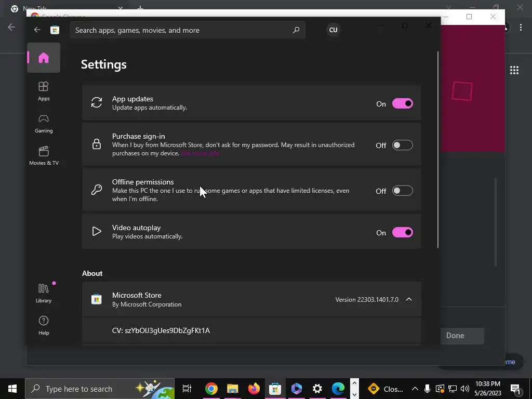Open Help in the sidebar

point(44,325)
